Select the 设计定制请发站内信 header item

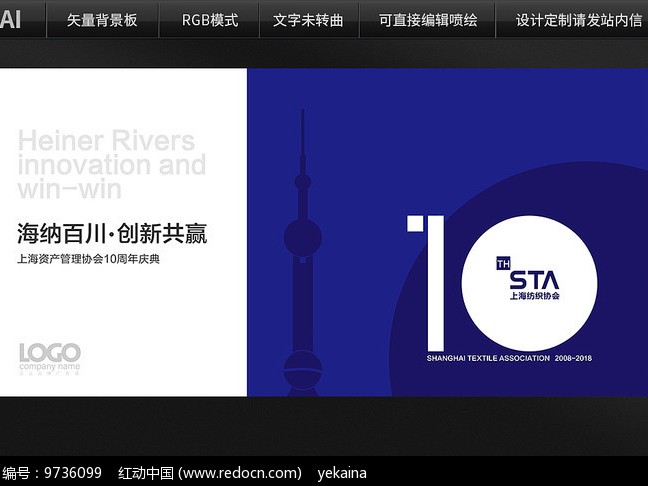point(579,20)
